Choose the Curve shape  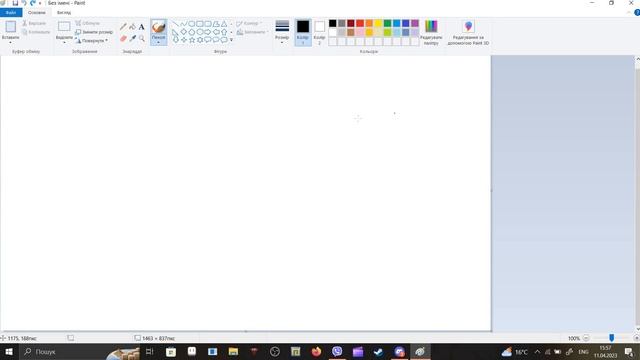(184, 24)
